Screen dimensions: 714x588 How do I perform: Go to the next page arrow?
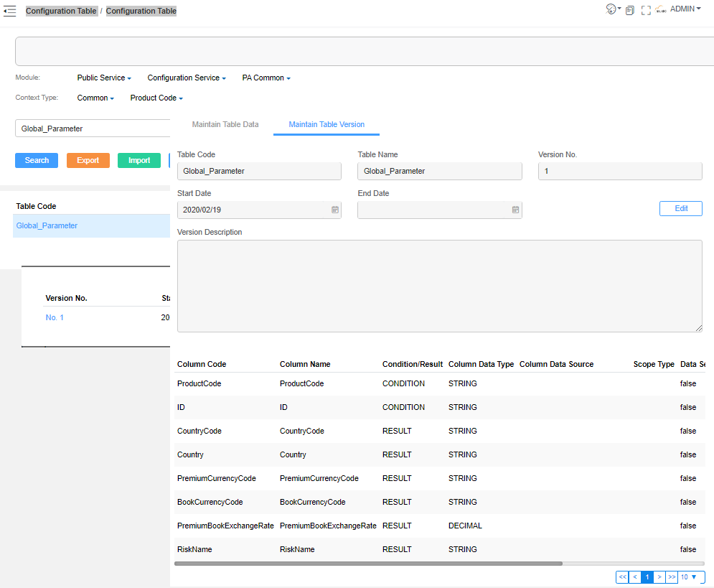point(659,577)
